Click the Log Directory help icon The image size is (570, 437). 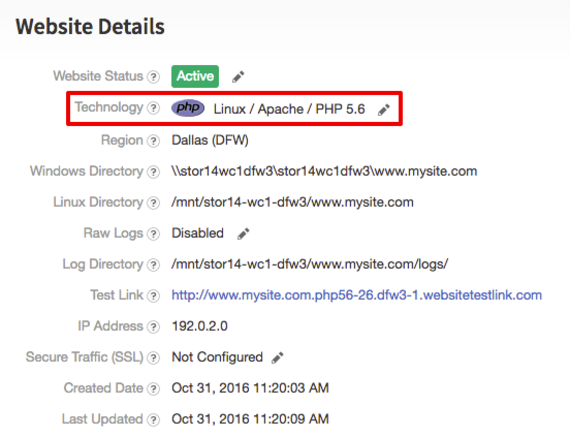(x=153, y=265)
